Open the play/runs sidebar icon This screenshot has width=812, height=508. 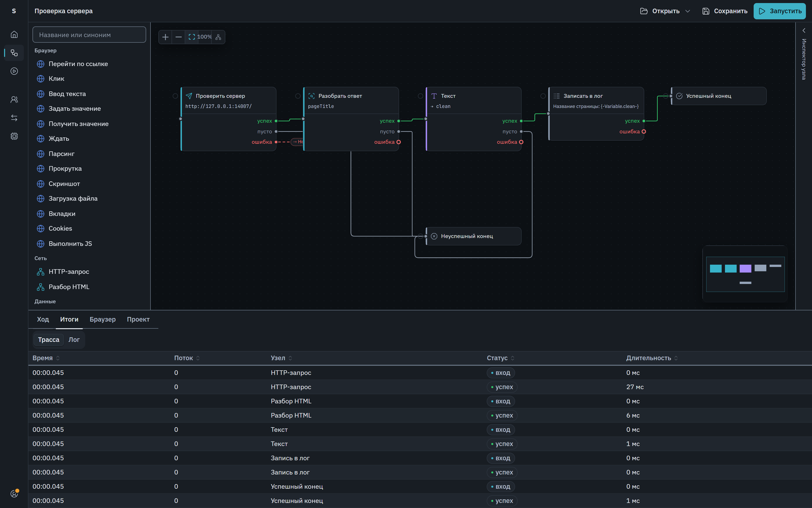(x=14, y=71)
